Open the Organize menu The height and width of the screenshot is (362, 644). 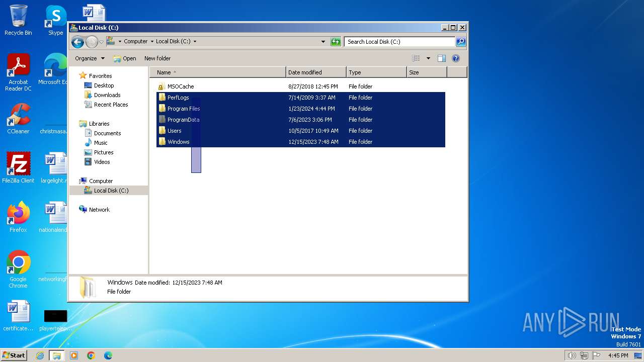coord(90,58)
